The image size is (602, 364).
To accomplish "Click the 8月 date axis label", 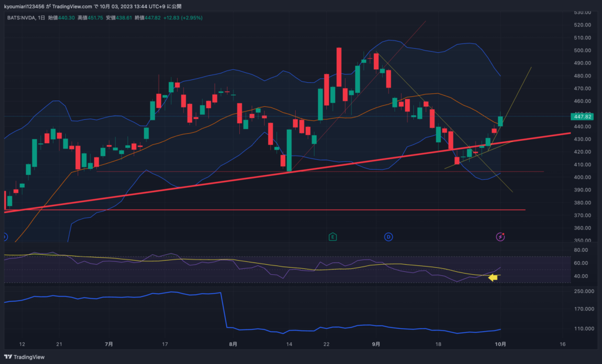I will coord(233,344).
